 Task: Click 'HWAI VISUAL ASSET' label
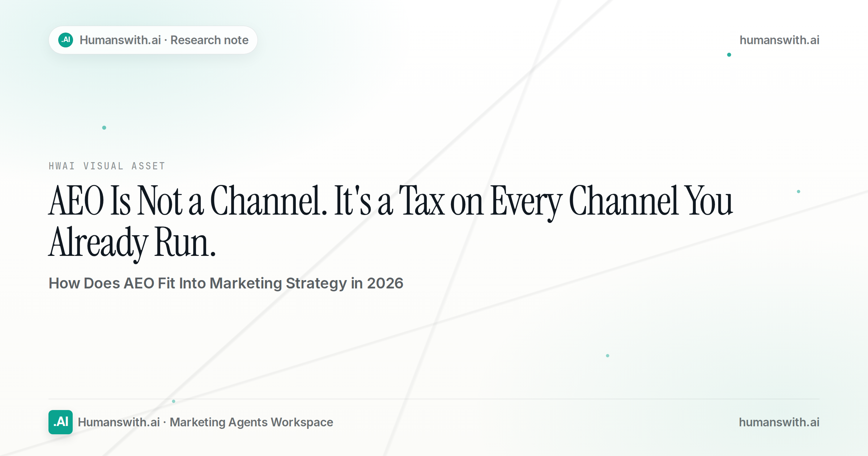(107, 166)
